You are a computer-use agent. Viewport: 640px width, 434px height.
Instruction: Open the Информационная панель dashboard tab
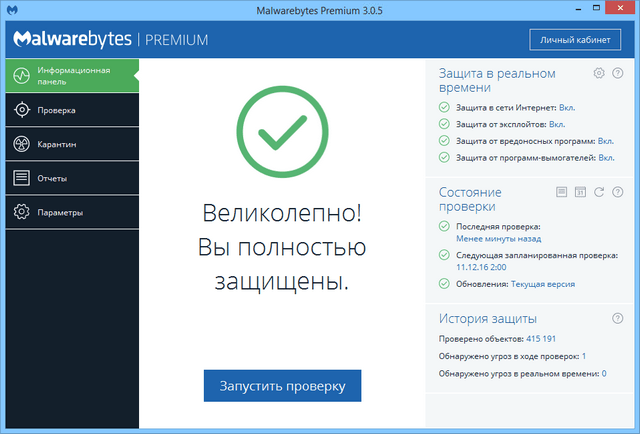(72, 76)
